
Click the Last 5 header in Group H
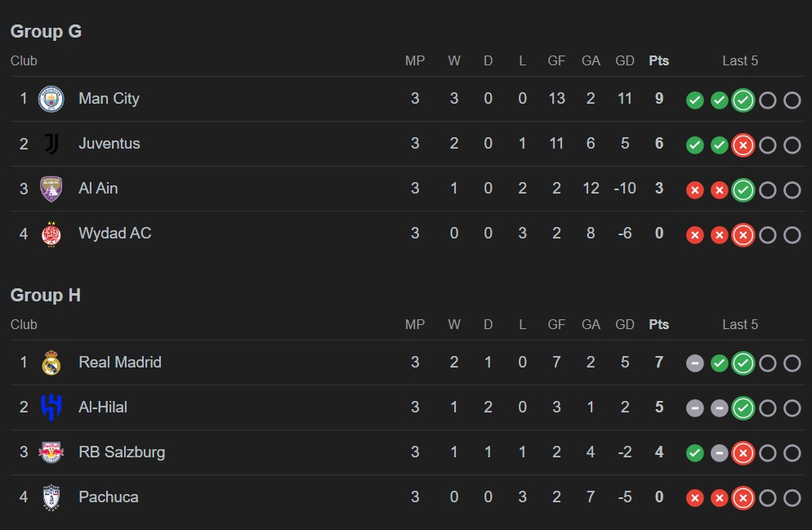(x=740, y=324)
